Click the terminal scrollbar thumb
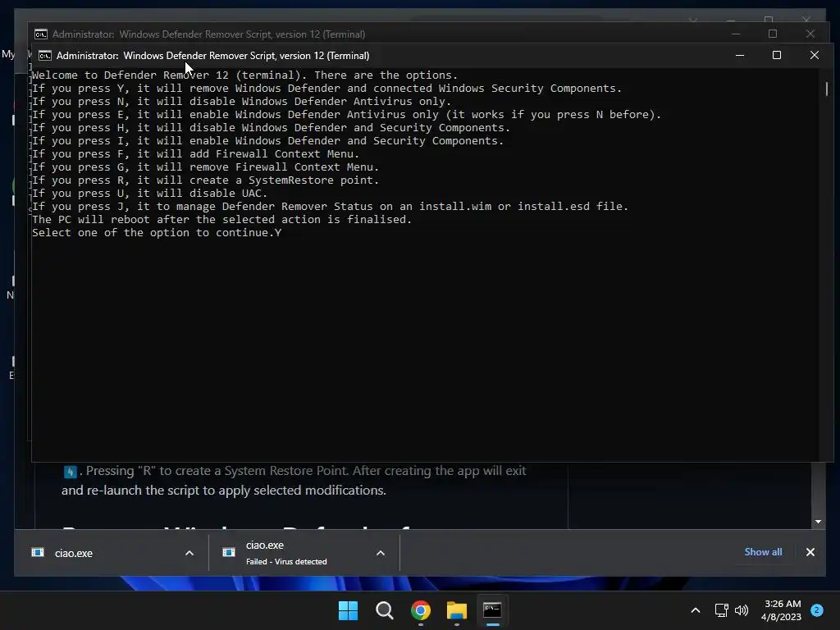Image resolution: width=840 pixels, height=630 pixels. click(x=827, y=89)
